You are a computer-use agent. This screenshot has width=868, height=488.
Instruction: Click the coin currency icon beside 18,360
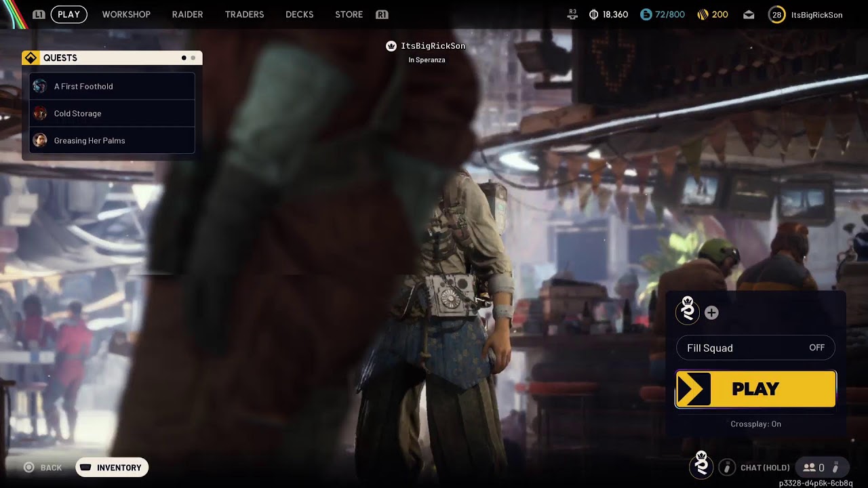pyautogui.click(x=593, y=14)
